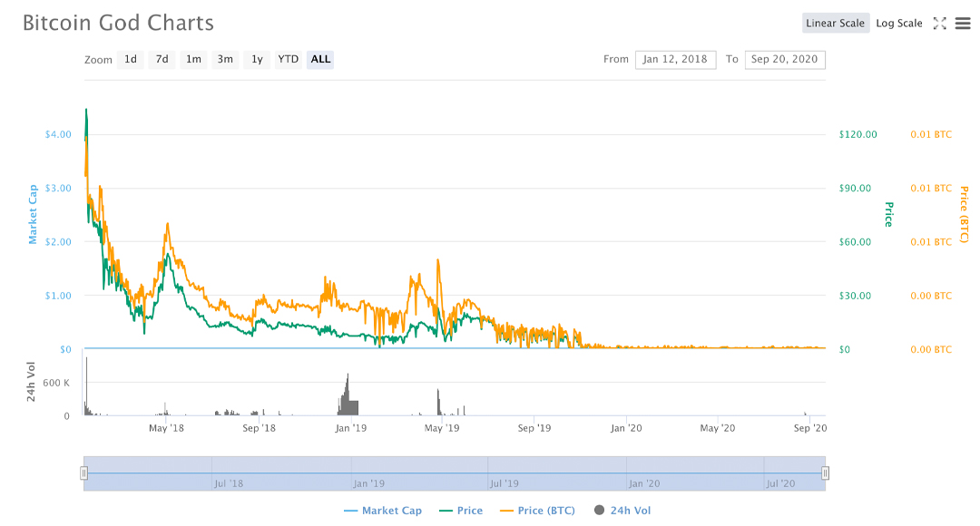
Task: Click navigator timeline near Jan '19
Action: [368, 483]
